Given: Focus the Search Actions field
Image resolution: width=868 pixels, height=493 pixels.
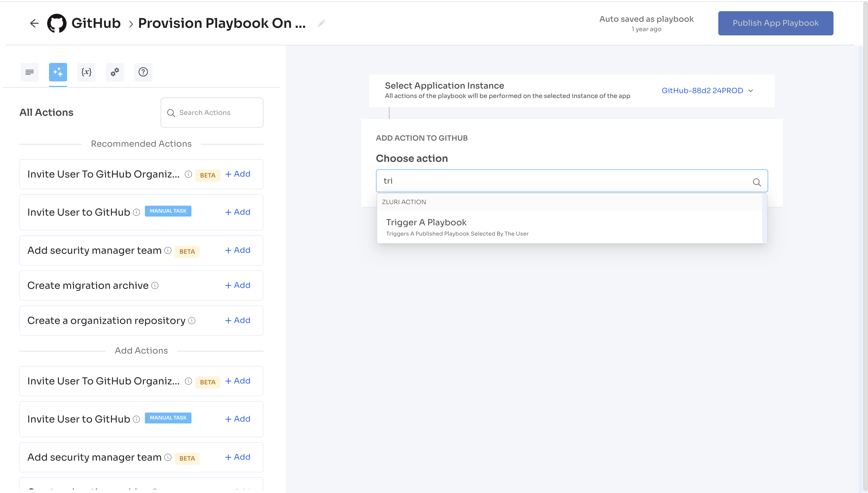Looking at the screenshot, I should pyautogui.click(x=212, y=113).
